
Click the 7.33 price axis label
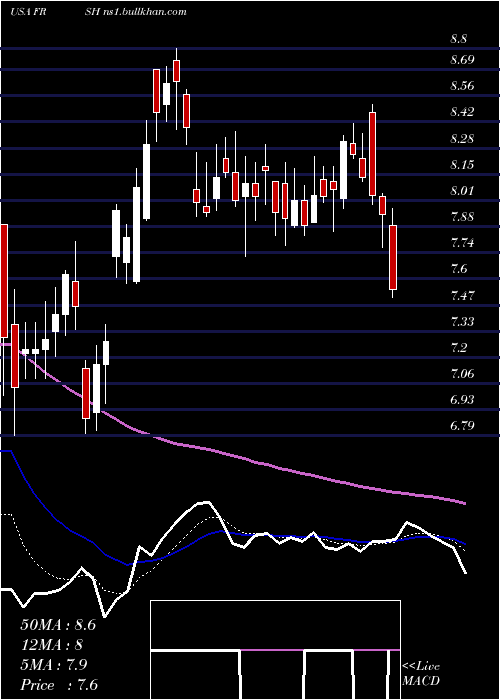coord(462,321)
